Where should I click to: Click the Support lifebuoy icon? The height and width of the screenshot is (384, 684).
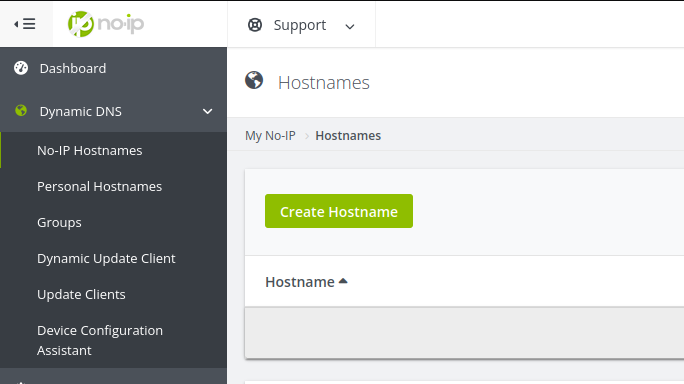(255, 25)
